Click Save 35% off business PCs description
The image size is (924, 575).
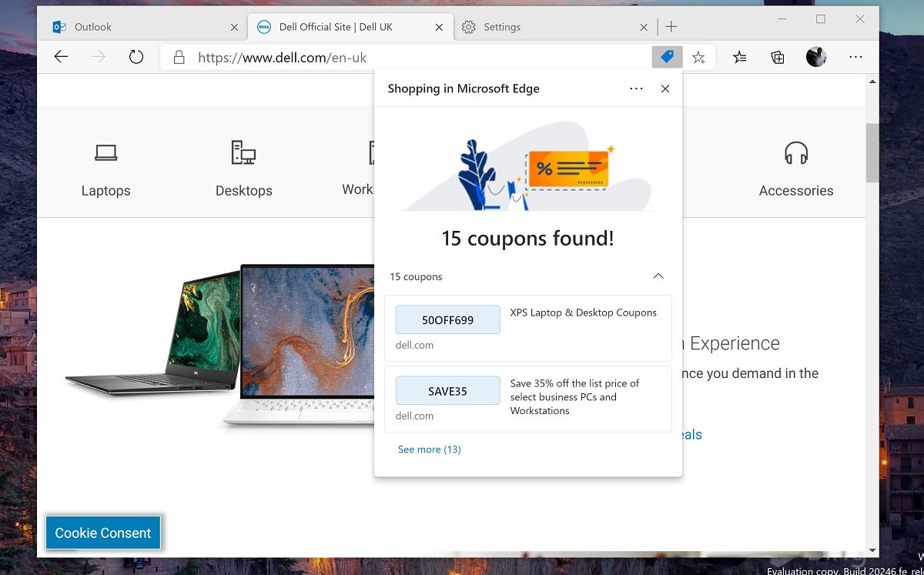(x=575, y=397)
